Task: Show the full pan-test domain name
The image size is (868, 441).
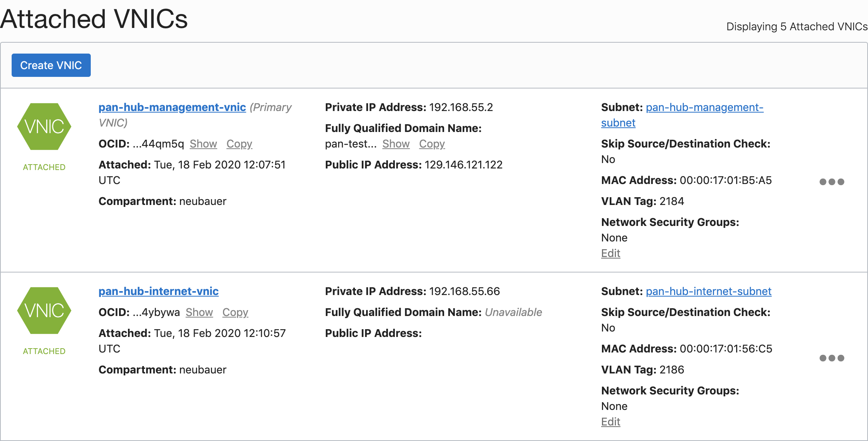Action: coord(396,144)
